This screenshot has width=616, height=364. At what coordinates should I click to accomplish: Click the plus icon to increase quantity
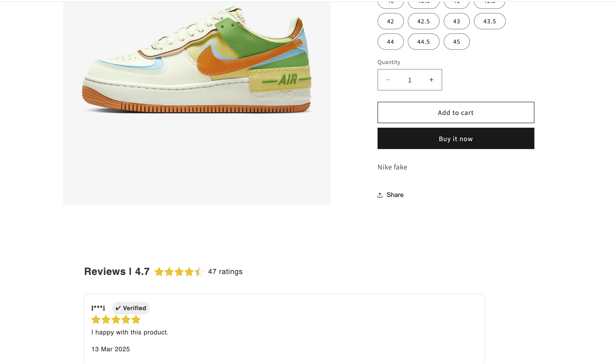tap(431, 80)
